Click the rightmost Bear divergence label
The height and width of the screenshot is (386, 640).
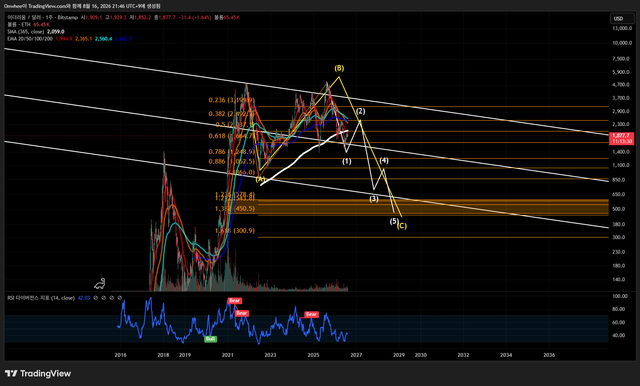(x=311, y=314)
